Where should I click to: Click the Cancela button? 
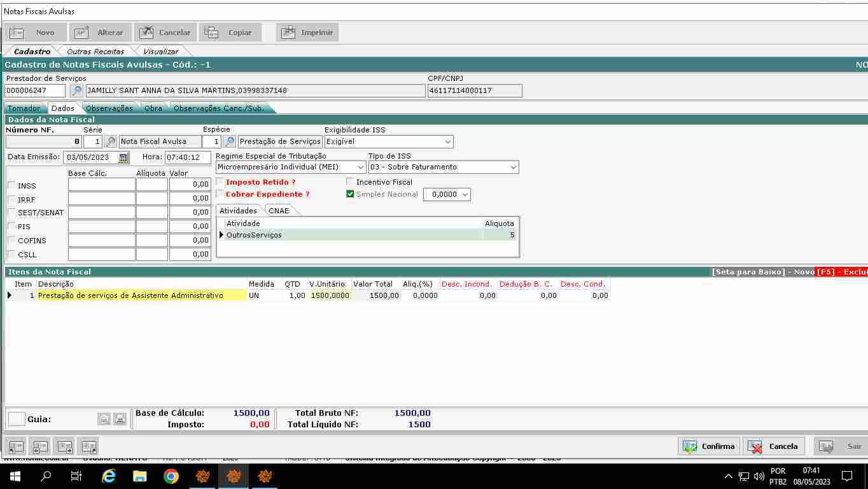(774, 446)
